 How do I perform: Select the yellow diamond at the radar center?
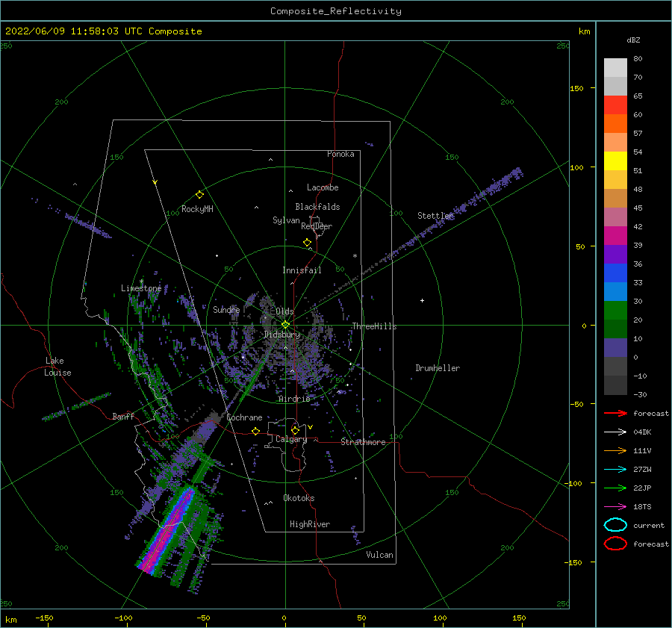(x=285, y=325)
